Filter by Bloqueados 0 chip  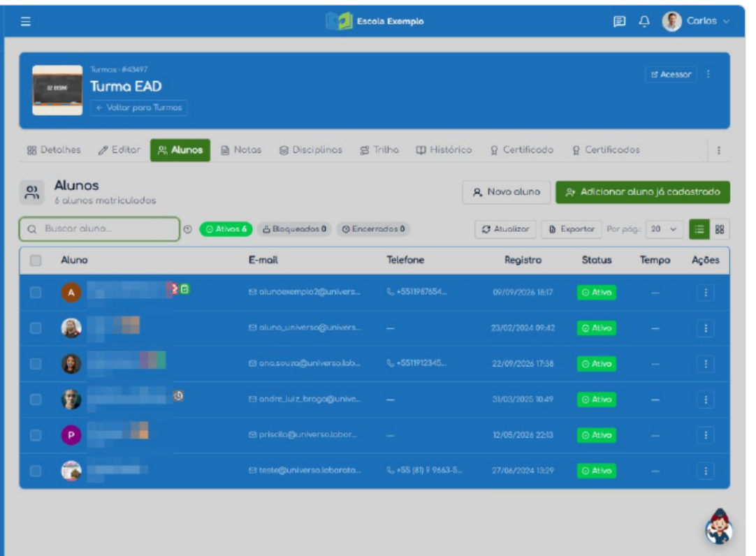(x=295, y=229)
